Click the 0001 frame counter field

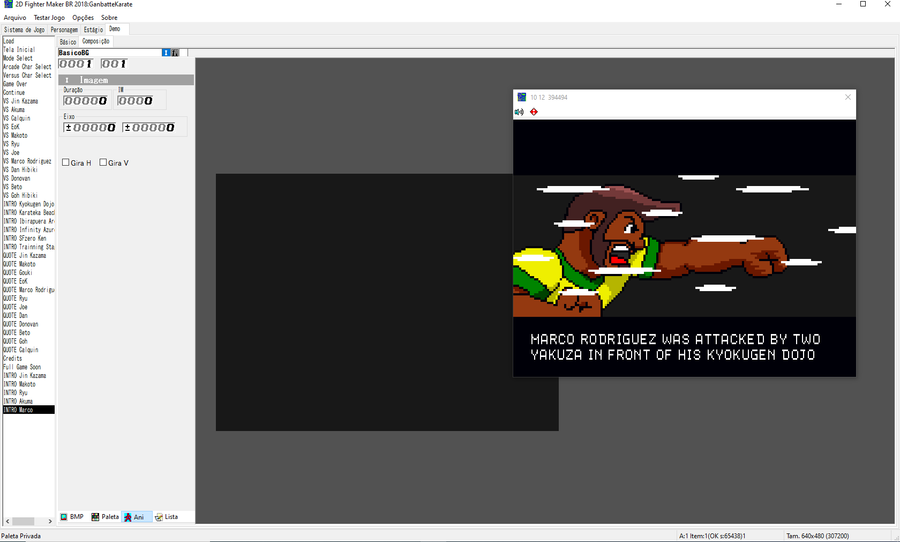click(76, 64)
